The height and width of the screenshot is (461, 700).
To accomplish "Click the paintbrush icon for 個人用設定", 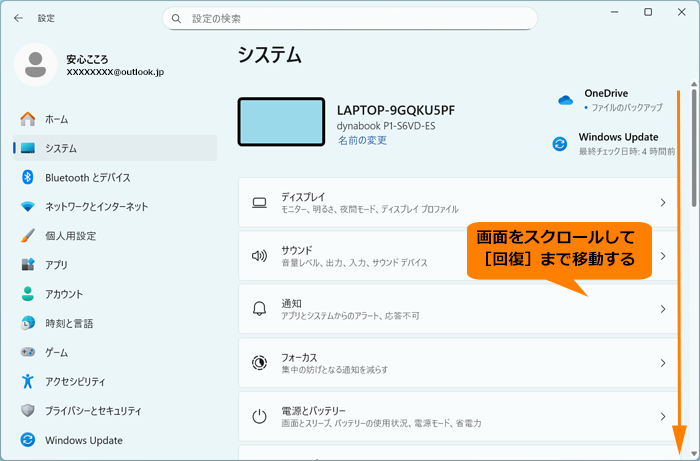I will click(28, 236).
